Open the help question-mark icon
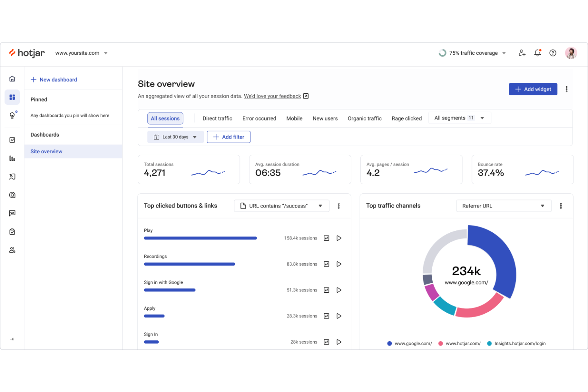This screenshot has height=392, width=588. click(x=553, y=53)
